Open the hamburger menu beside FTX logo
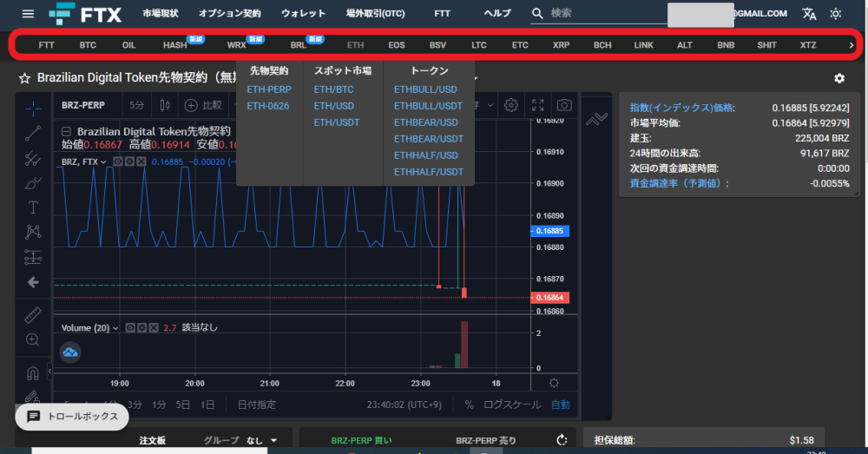Viewport: 868px width, 454px height. [x=28, y=14]
